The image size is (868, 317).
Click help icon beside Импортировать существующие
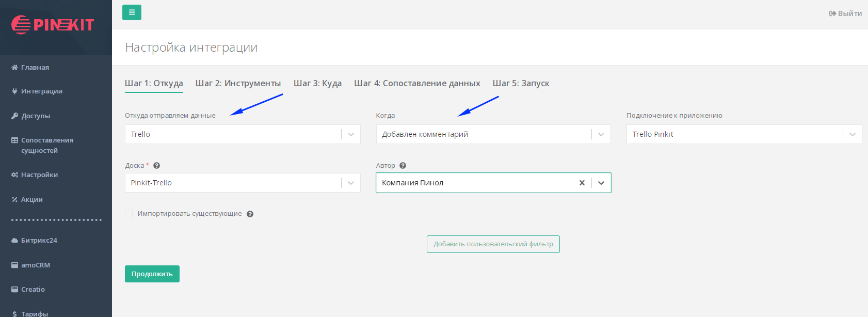pyautogui.click(x=250, y=214)
